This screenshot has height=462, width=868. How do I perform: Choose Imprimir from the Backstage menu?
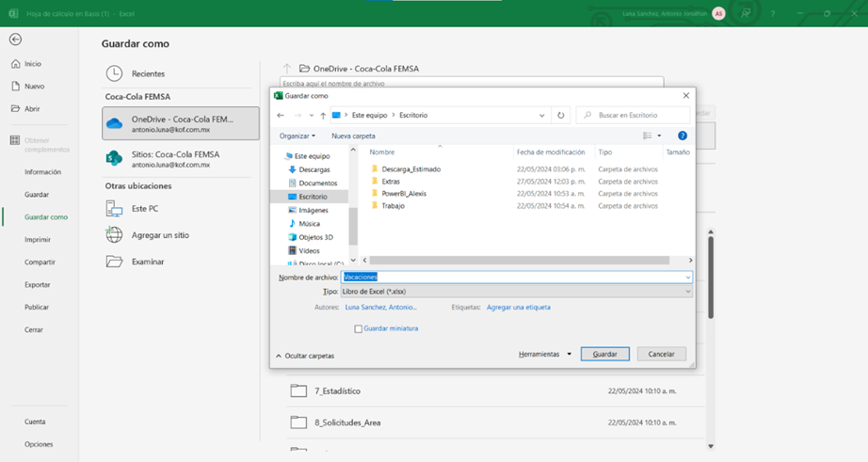[38, 240]
